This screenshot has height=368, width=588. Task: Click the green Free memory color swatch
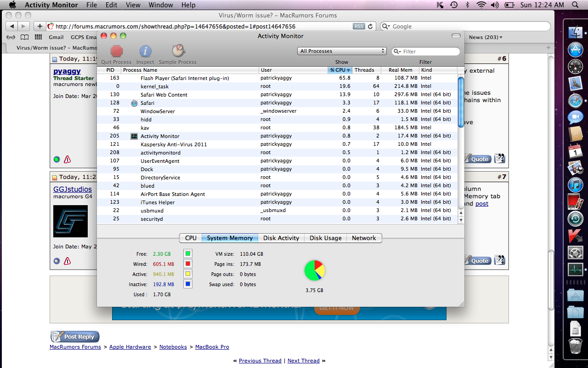click(188, 253)
